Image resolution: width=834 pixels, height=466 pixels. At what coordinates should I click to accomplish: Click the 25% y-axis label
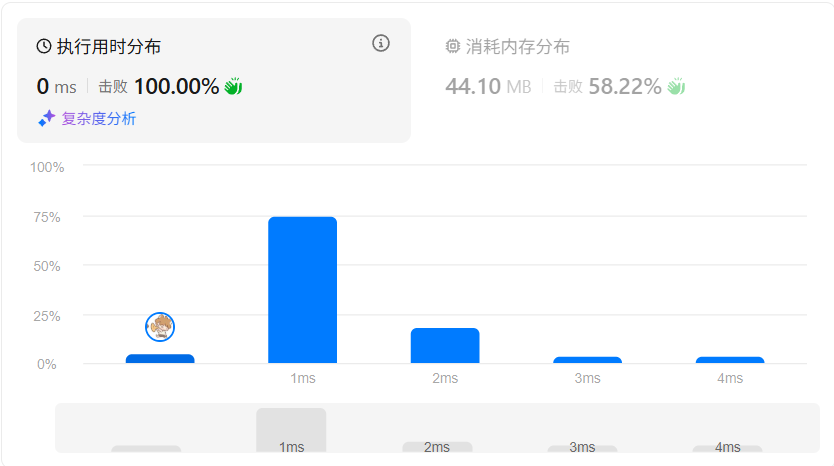47,316
